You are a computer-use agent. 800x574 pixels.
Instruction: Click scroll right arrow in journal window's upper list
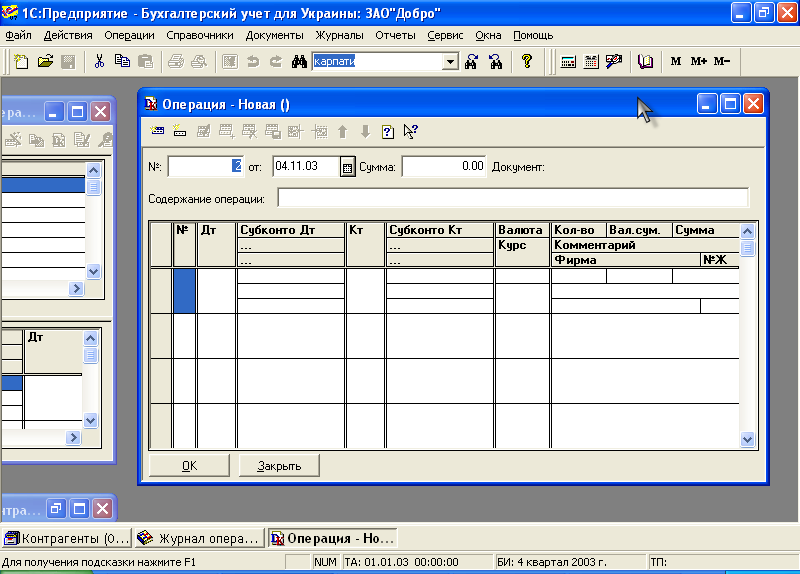tap(76, 289)
